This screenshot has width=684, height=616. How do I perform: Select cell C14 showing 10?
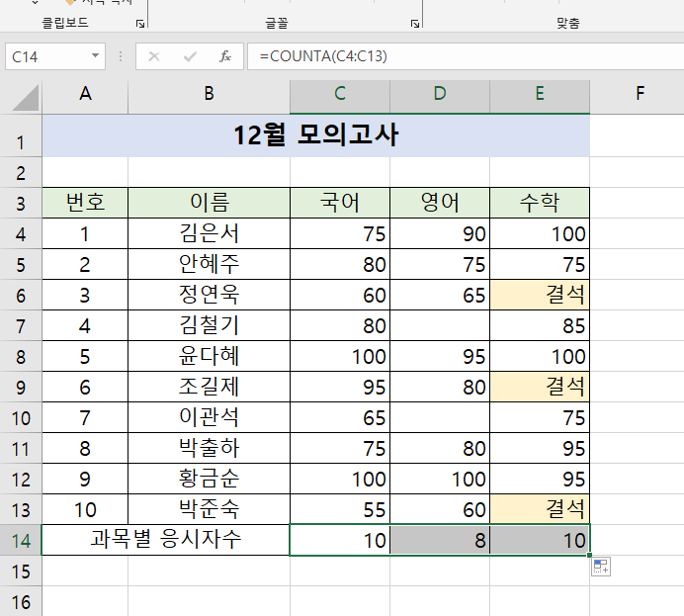tap(340, 540)
